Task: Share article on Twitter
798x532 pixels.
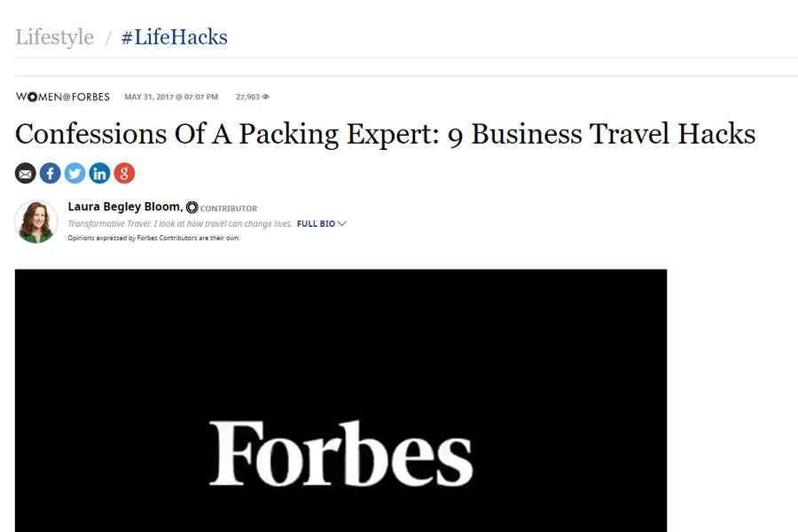Action: (x=75, y=174)
